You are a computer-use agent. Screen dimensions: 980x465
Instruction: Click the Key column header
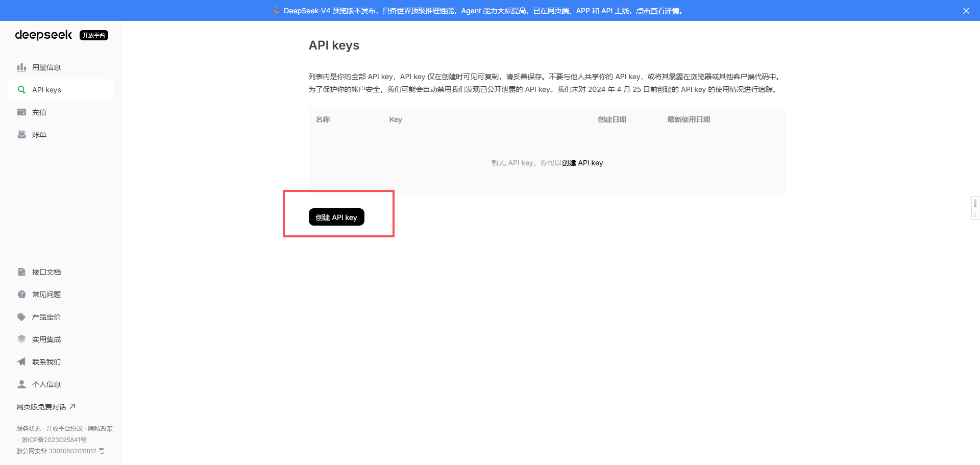pyautogui.click(x=396, y=119)
